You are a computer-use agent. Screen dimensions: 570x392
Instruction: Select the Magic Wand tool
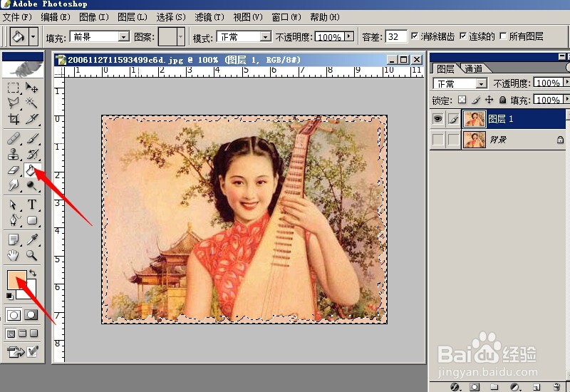[31, 103]
